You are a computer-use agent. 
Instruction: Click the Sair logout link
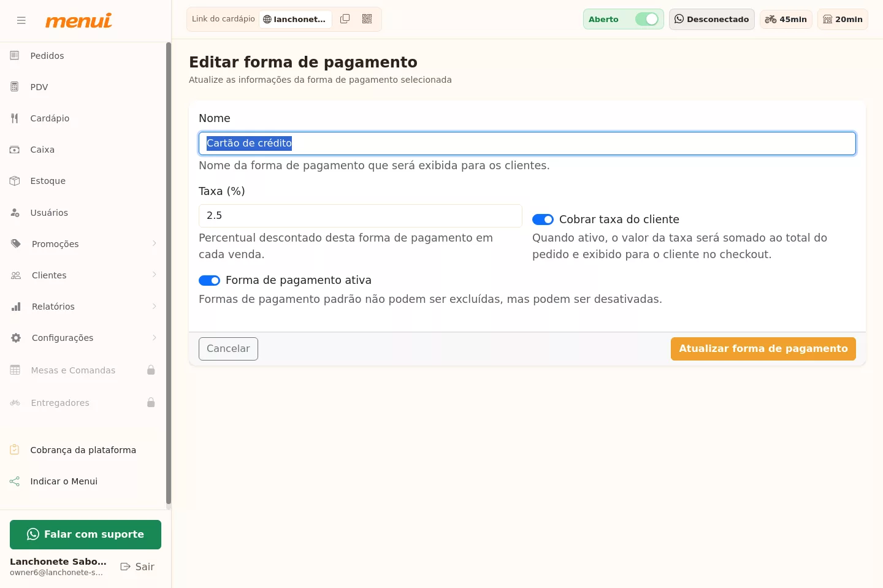137,567
